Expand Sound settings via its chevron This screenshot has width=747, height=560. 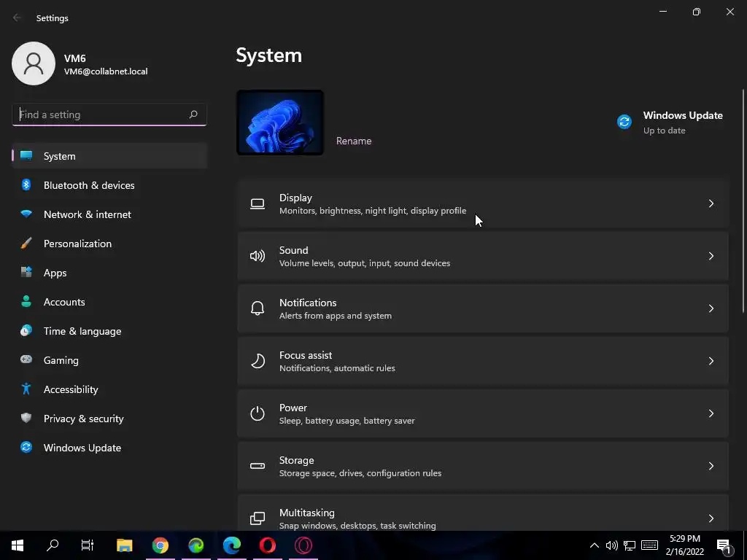711,256
